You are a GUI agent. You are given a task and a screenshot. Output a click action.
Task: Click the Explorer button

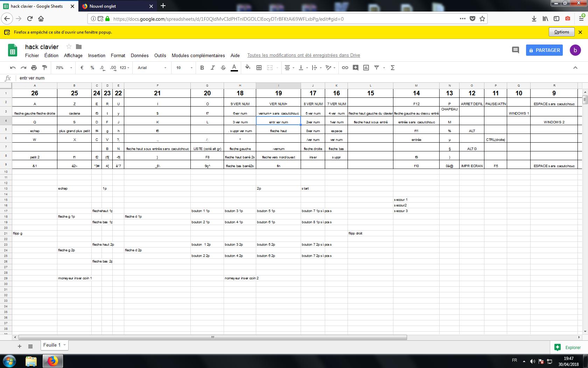(x=568, y=347)
